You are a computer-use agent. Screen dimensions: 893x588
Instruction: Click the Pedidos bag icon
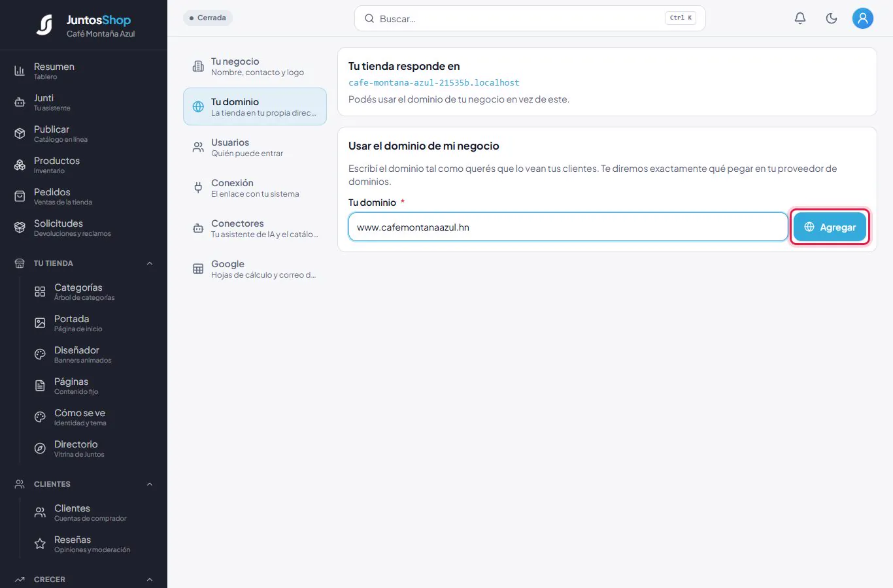click(20, 196)
